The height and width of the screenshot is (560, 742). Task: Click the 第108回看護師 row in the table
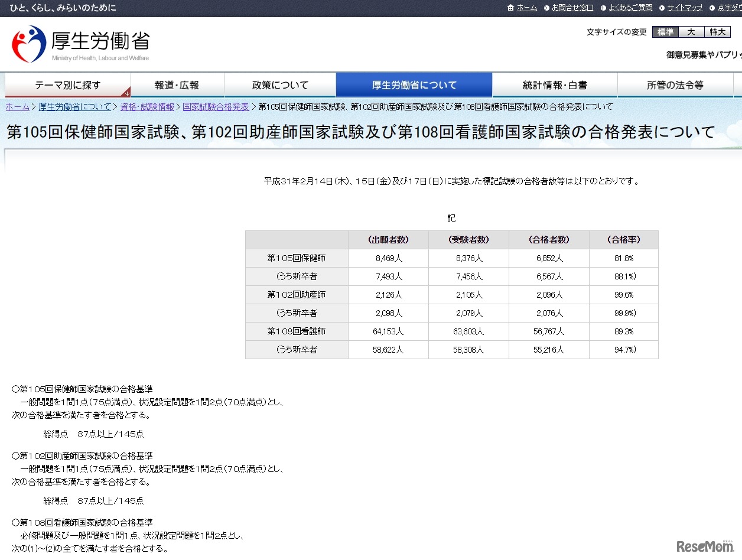tap(297, 331)
